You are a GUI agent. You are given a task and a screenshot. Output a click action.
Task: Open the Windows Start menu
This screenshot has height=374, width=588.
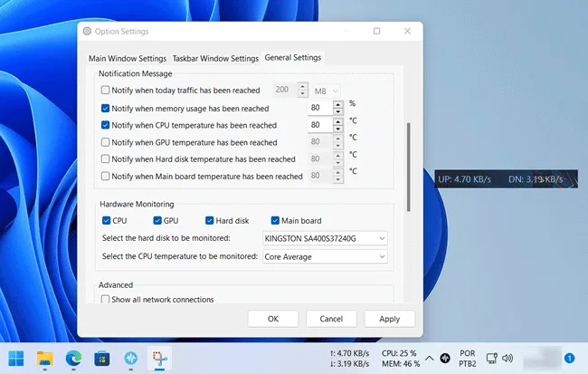coord(15,359)
